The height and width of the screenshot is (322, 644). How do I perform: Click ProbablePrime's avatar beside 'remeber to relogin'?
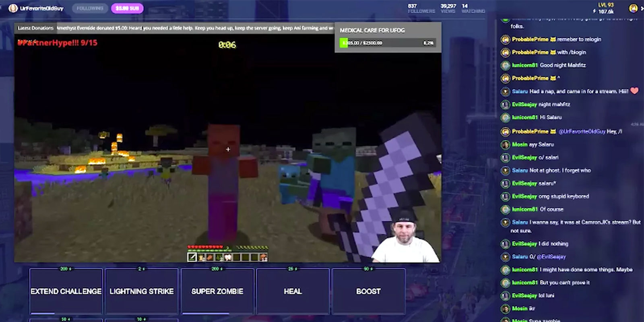click(x=505, y=39)
